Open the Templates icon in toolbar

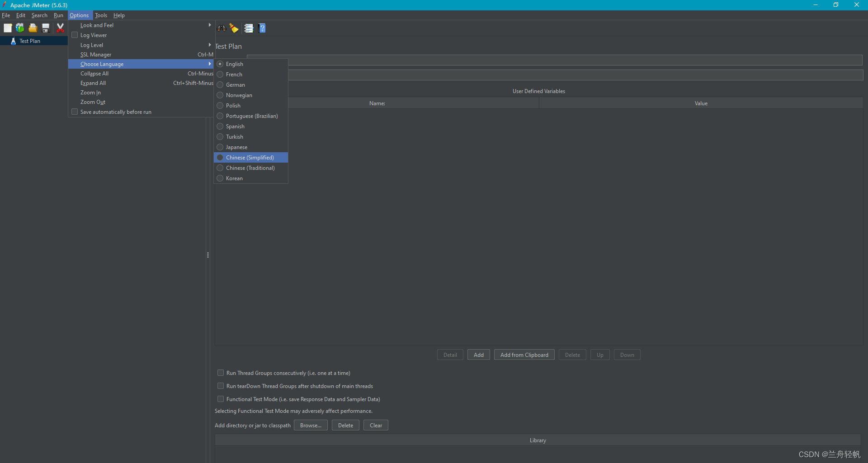[x=20, y=28]
